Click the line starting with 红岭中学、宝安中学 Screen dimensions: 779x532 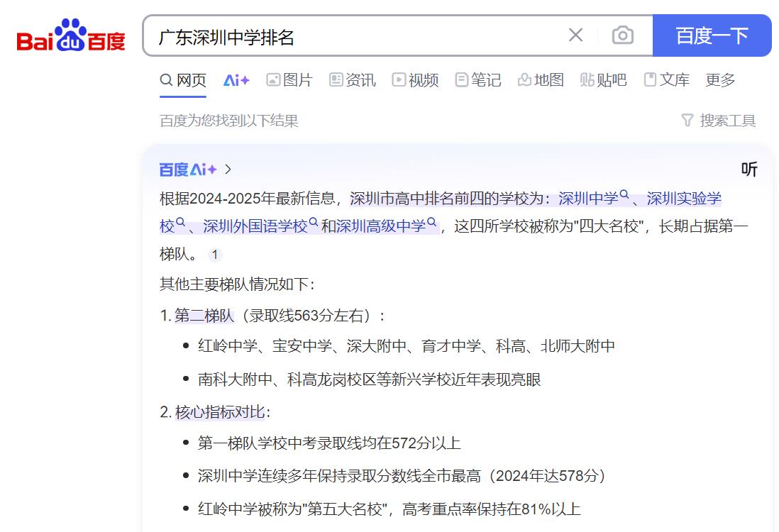[x=407, y=345]
